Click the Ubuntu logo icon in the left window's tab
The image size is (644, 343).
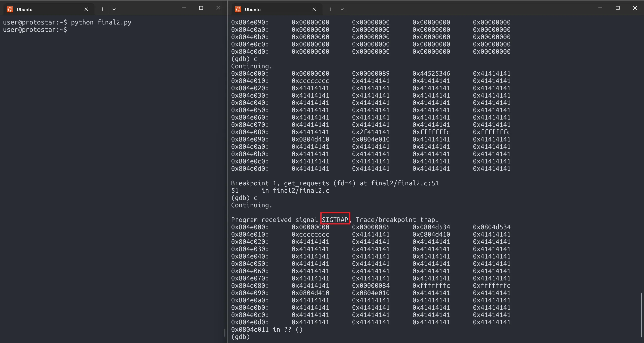pos(10,9)
